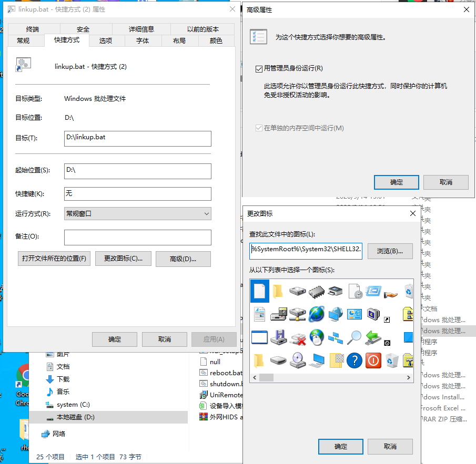Pick the network drive icon
The image size is (476, 464).
point(298,314)
